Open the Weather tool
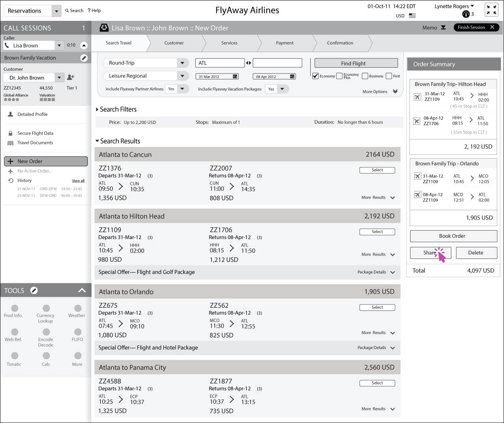504x423 pixels. tap(78, 309)
